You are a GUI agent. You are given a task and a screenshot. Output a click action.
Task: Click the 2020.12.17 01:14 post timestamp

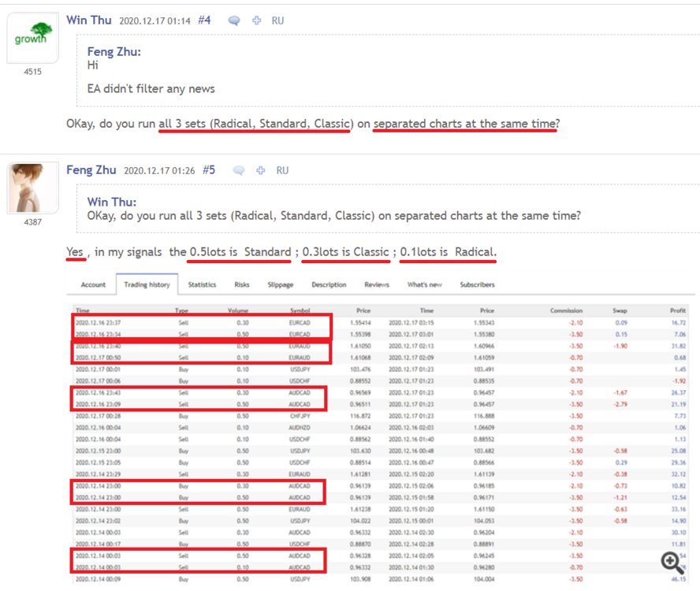click(155, 21)
